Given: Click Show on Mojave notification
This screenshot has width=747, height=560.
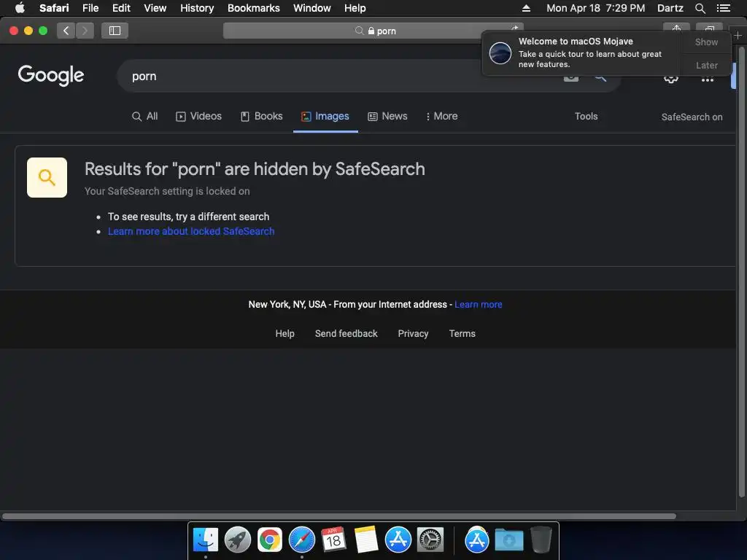Looking at the screenshot, I should pyautogui.click(x=706, y=42).
